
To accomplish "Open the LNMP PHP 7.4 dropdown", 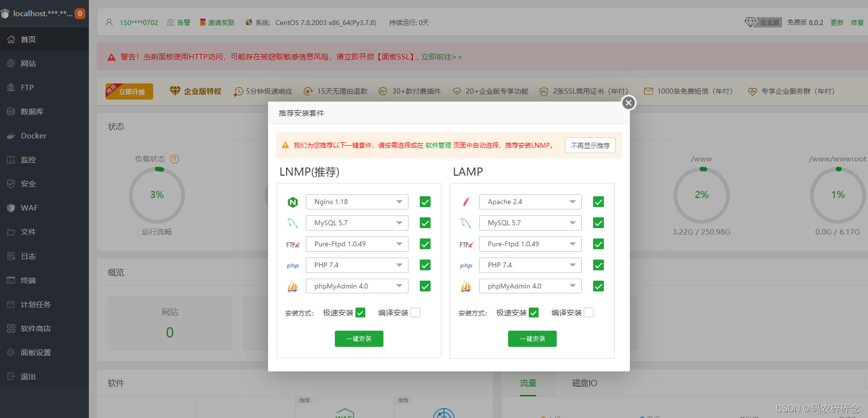I will [357, 265].
